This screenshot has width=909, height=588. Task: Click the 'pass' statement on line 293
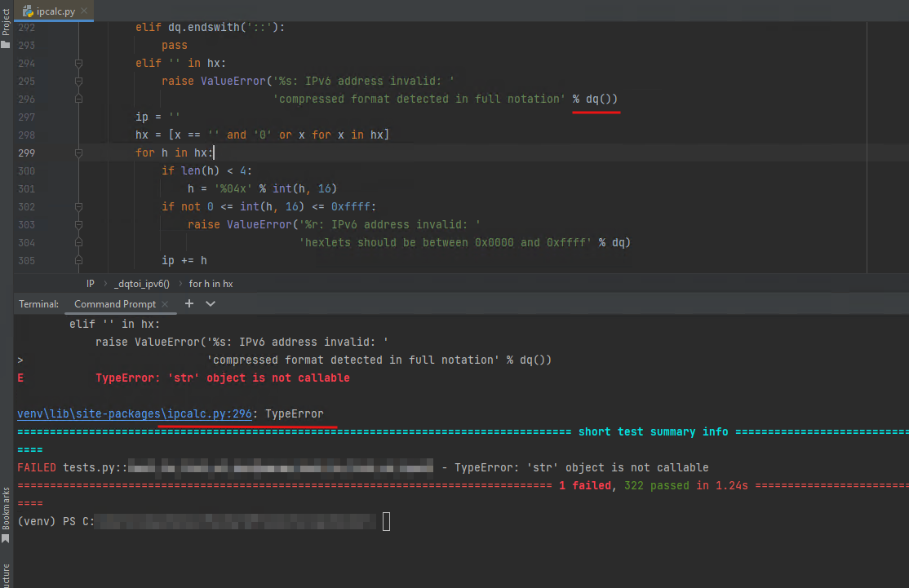click(x=175, y=45)
